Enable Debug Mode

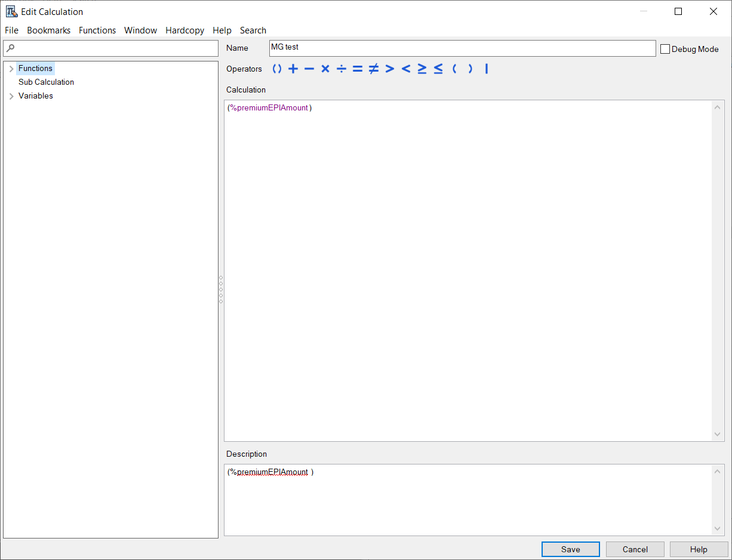click(665, 49)
